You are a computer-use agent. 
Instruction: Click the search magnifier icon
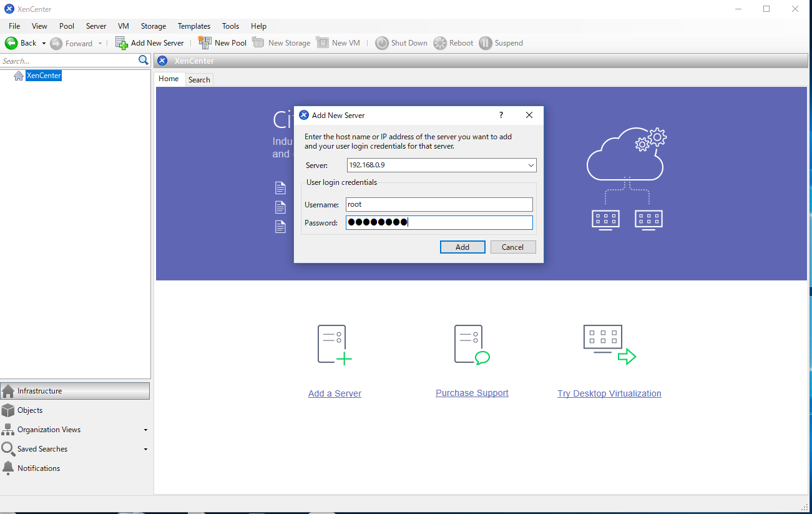click(x=144, y=60)
